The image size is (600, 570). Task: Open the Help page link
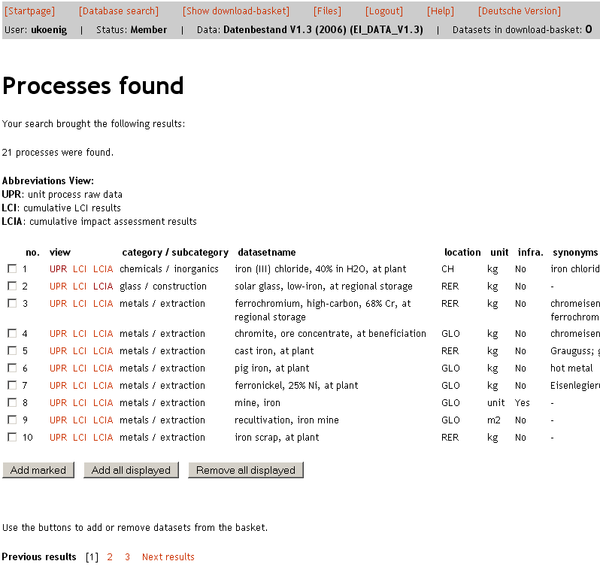[x=440, y=11]
